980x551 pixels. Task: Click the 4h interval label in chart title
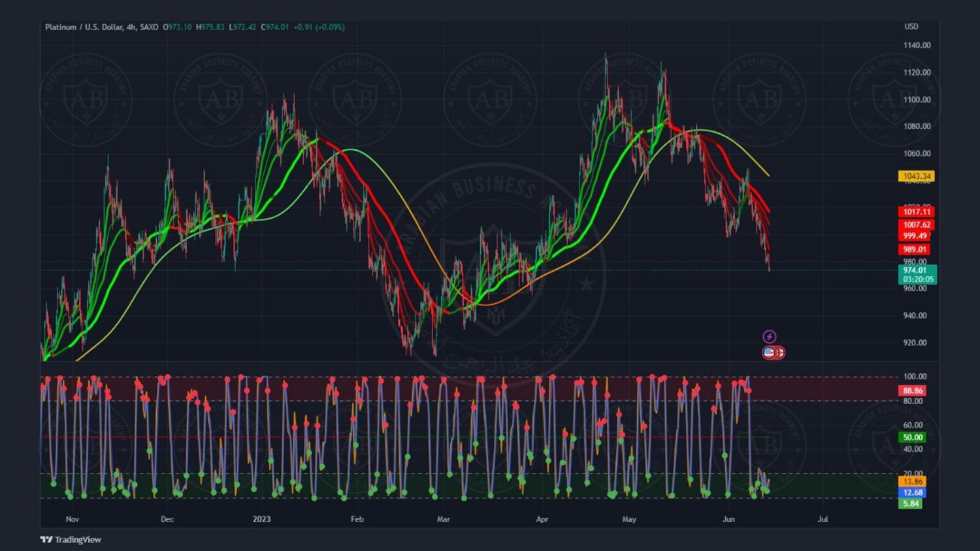[131, 27]
